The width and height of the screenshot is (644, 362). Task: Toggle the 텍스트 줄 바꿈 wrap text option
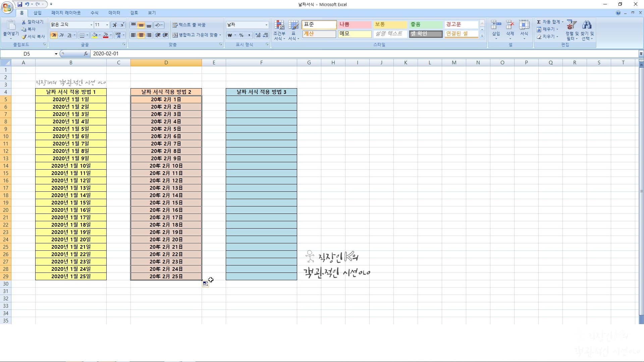189,25
